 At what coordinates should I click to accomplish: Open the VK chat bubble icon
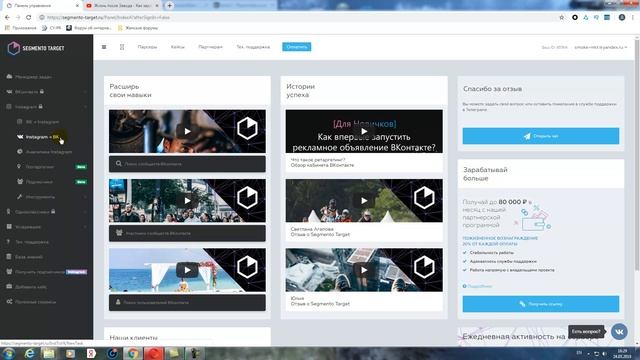[619, 332]
